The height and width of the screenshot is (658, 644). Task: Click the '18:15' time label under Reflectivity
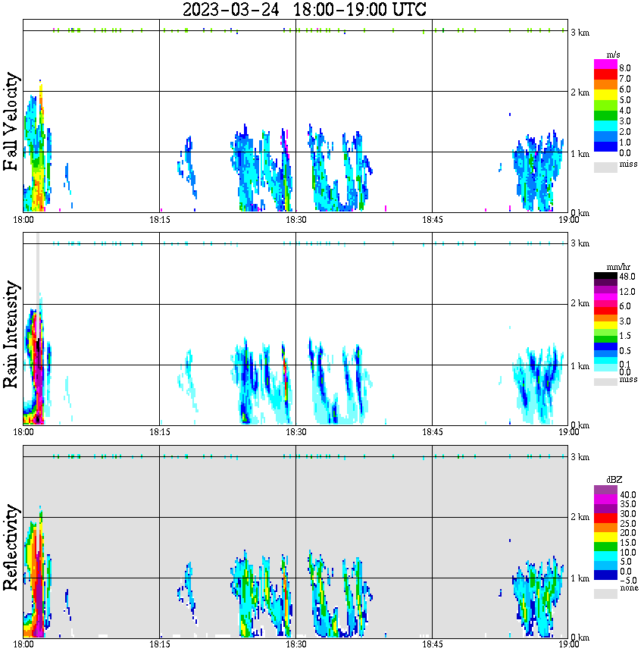point(160,644)
